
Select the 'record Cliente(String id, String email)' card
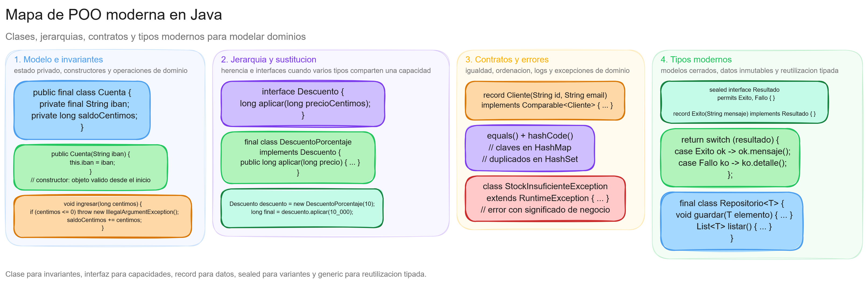(545, 100)
